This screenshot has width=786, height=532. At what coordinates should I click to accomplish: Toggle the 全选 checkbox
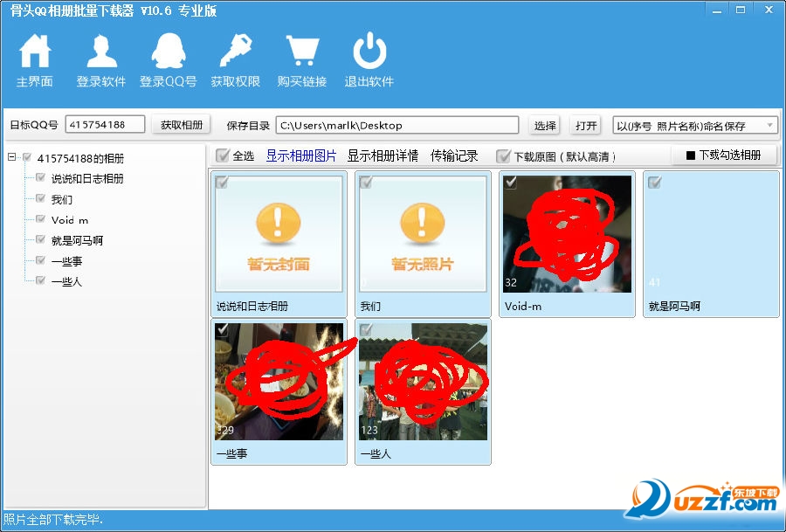(223, 156)
